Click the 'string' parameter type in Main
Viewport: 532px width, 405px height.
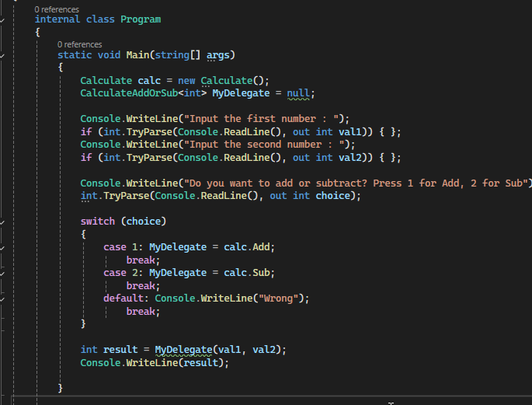(x=172, y=55)
